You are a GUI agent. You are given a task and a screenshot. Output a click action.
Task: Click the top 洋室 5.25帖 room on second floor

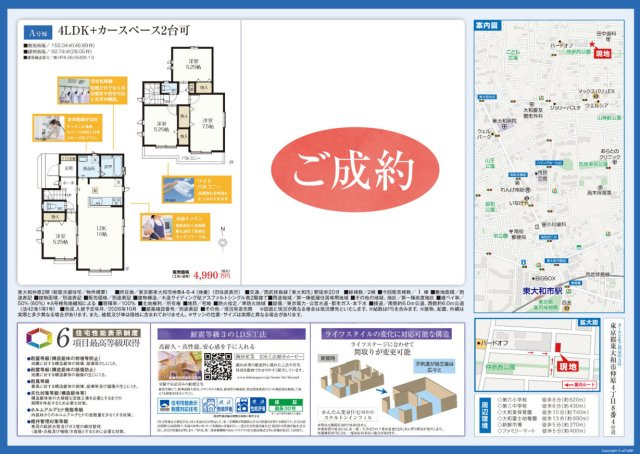click(192, 63)
